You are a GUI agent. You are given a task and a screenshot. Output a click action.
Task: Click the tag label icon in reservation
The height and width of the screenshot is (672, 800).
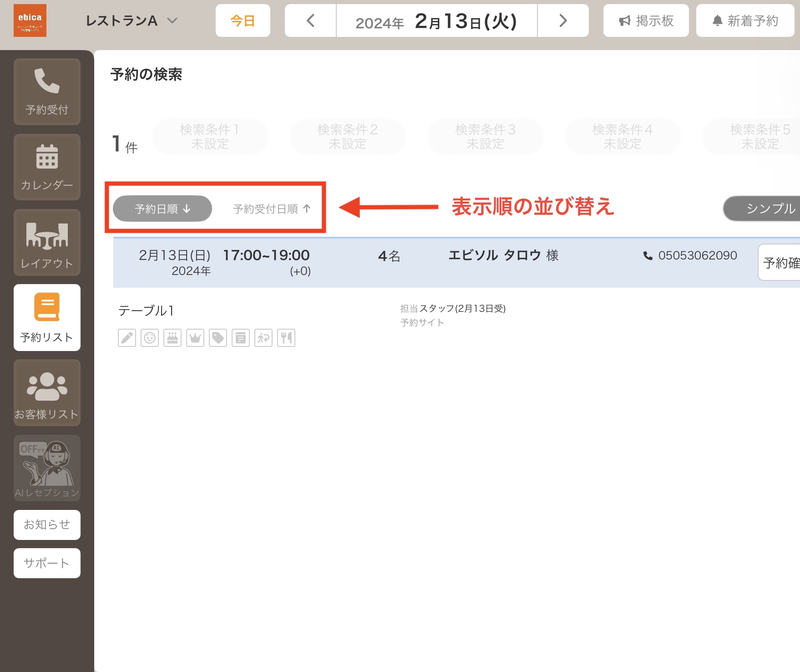(218, 338)
